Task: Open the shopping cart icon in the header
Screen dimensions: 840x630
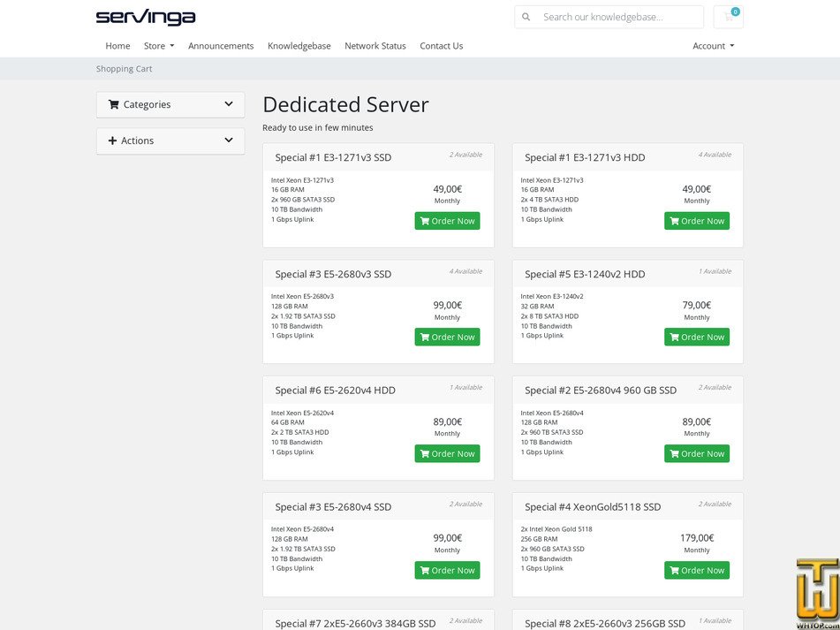Action: click(728, 16)
